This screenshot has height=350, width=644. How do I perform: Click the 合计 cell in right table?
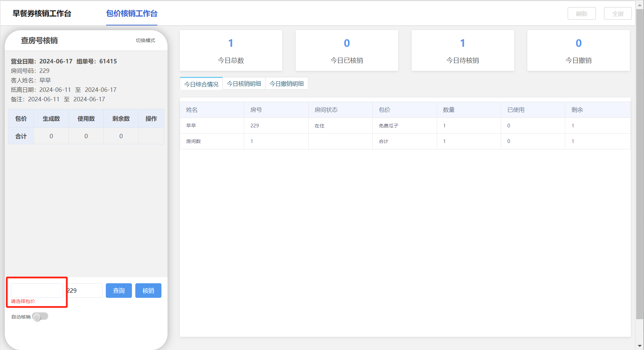(x=405, y=141)
